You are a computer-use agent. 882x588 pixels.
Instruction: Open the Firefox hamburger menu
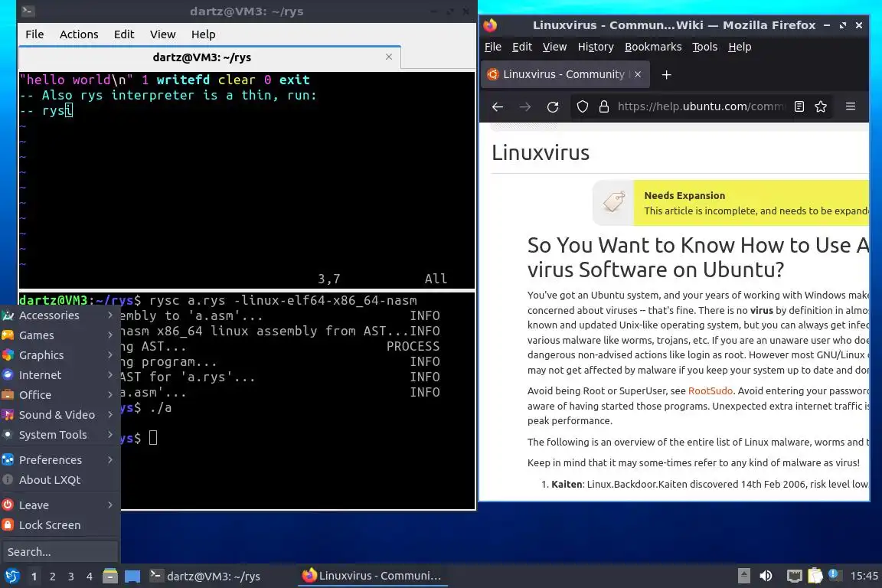click(851, 106)
